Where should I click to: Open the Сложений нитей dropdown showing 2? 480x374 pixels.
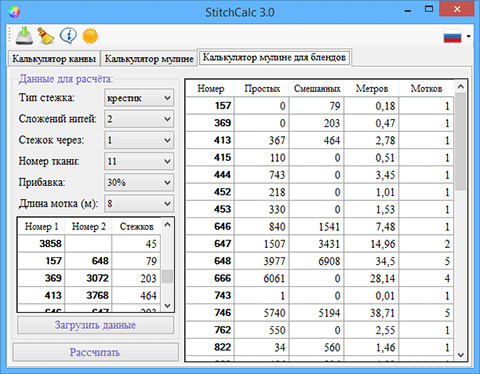pyautogui.click(x=139, y=119)
